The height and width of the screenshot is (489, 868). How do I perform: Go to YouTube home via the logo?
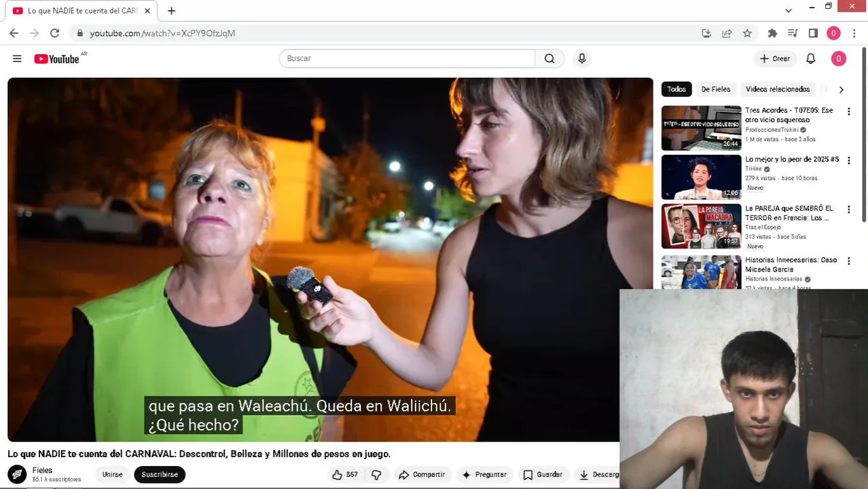[57, 59]
